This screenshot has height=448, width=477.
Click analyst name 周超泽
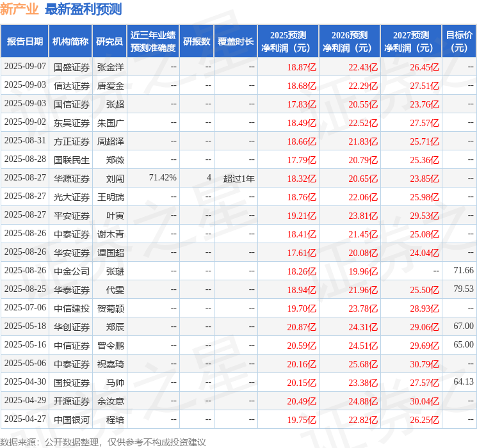click(x=111, y=141)
